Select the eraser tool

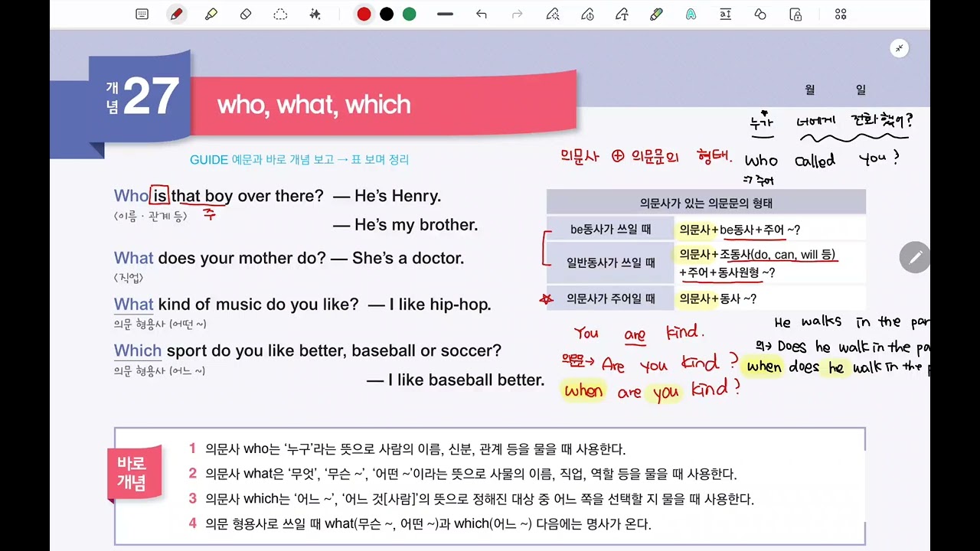click(246, 14)
